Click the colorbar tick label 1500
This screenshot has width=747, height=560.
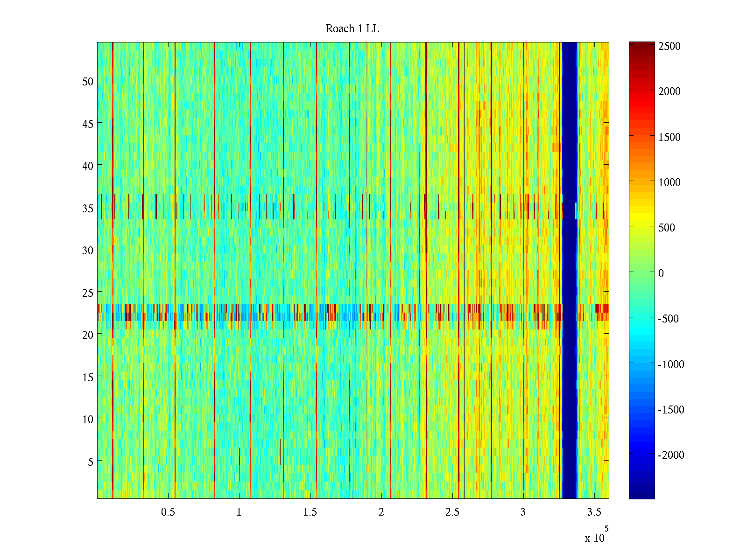click(669, 137)
